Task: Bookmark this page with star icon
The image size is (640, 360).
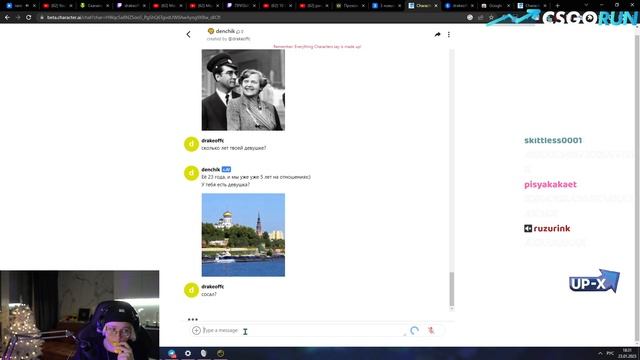Action: (x=491, y=18)
